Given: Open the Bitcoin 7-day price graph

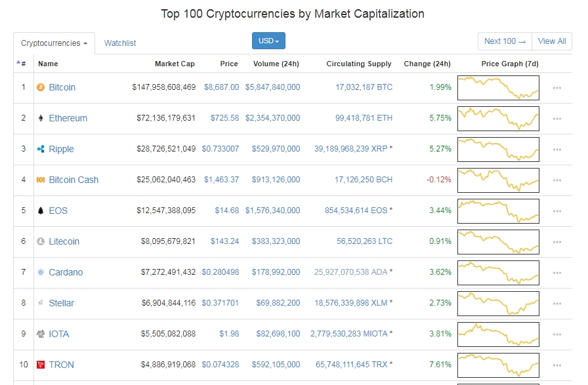Looking at the screenshot, I should point(498,88).
